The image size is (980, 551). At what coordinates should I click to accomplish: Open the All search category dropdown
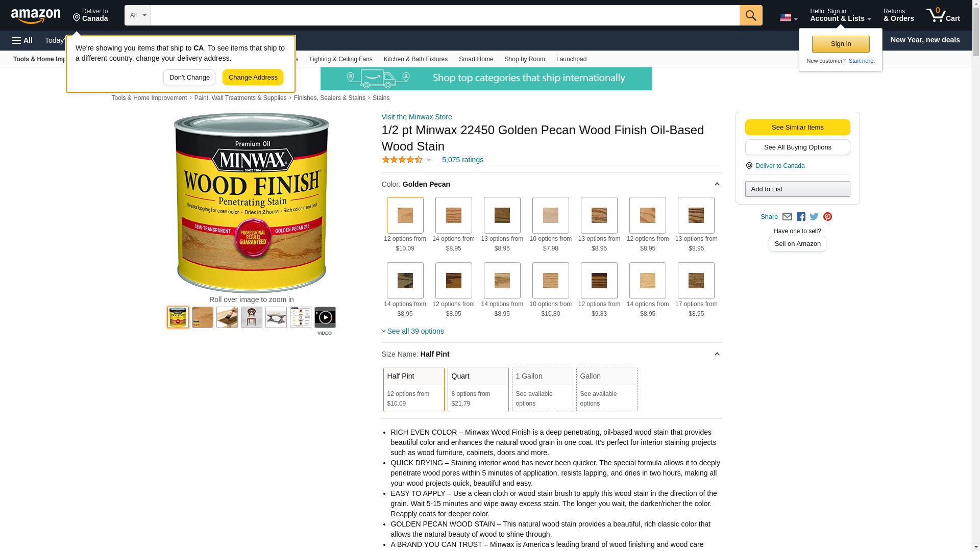click(138, 15)
